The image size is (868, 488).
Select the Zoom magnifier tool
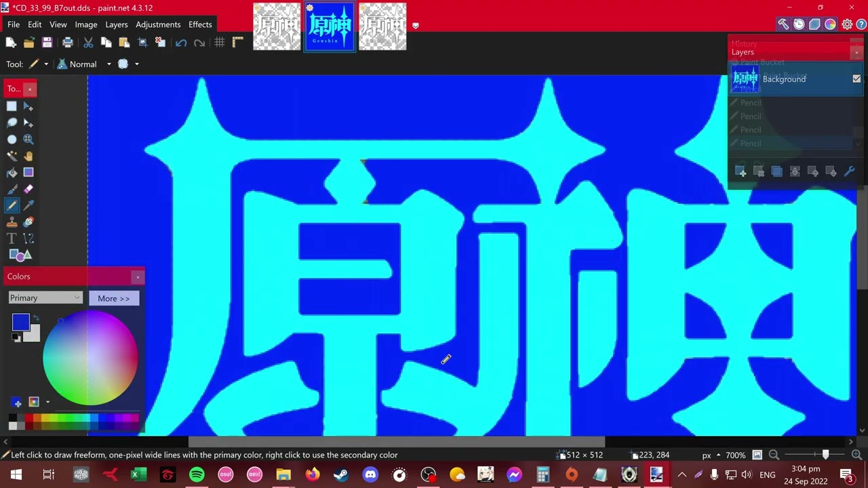[28, 140]
